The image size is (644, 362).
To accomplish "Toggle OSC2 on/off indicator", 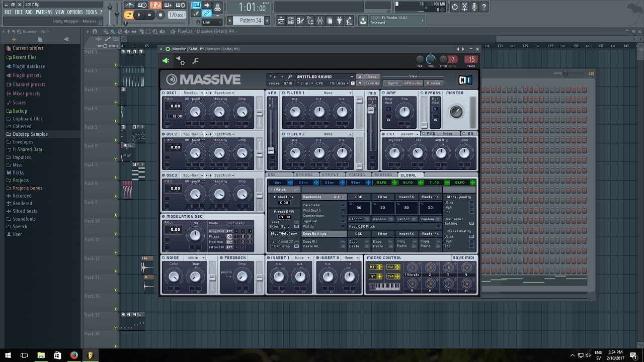I will pyautogui.click(x=164, y=134).
